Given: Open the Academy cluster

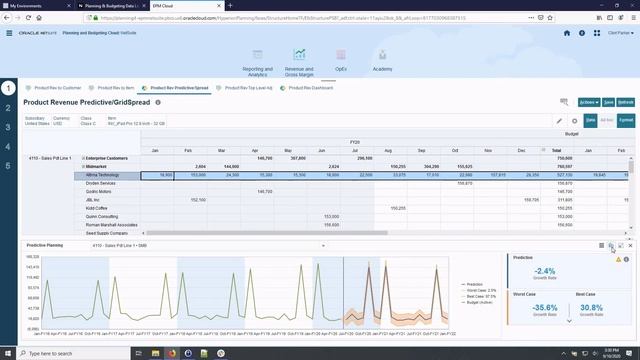Looking at the screenshot, I should click(x=382, y=60).
